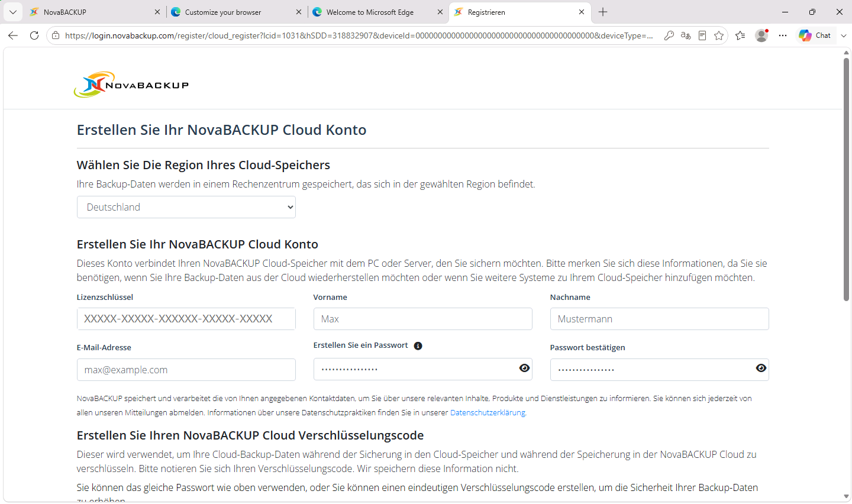
Task: View site information lock icon
Action: click(56, 35)
